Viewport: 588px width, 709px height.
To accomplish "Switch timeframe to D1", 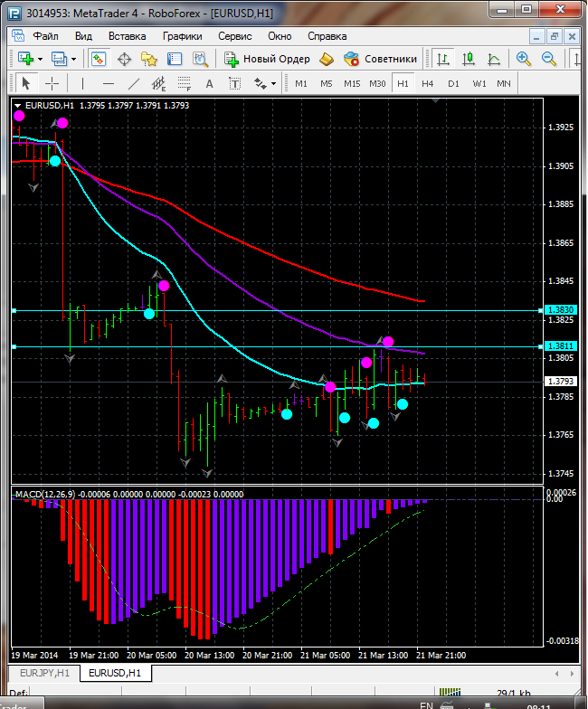I will point(453,83).
